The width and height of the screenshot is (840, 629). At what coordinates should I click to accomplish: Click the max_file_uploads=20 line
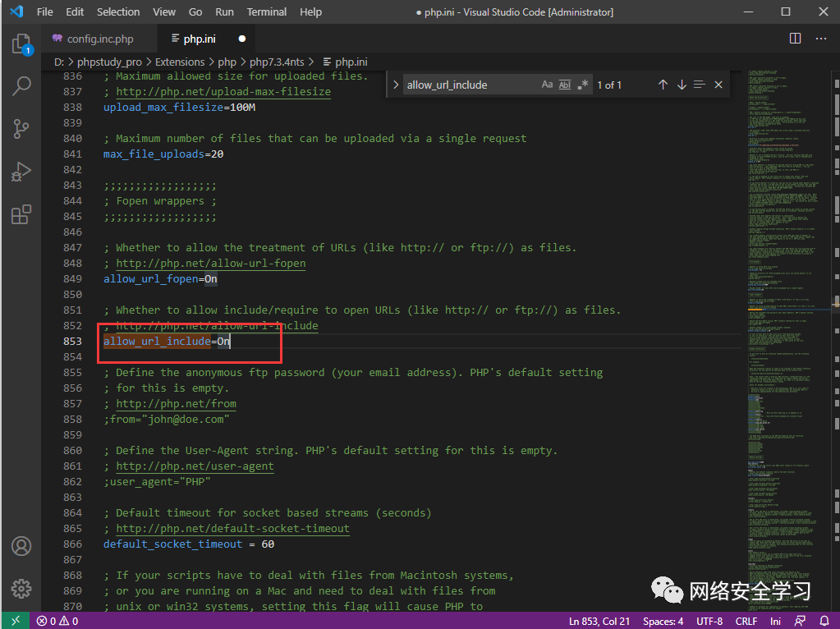163,154
